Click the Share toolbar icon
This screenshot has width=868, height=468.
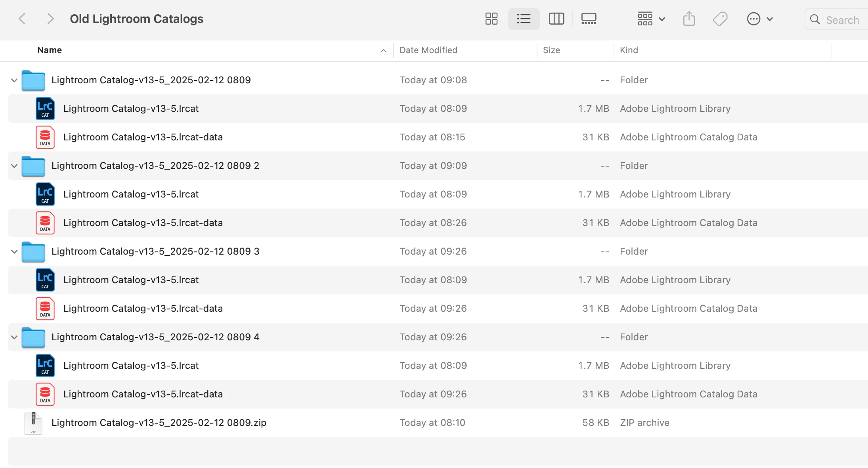[689, 19]
